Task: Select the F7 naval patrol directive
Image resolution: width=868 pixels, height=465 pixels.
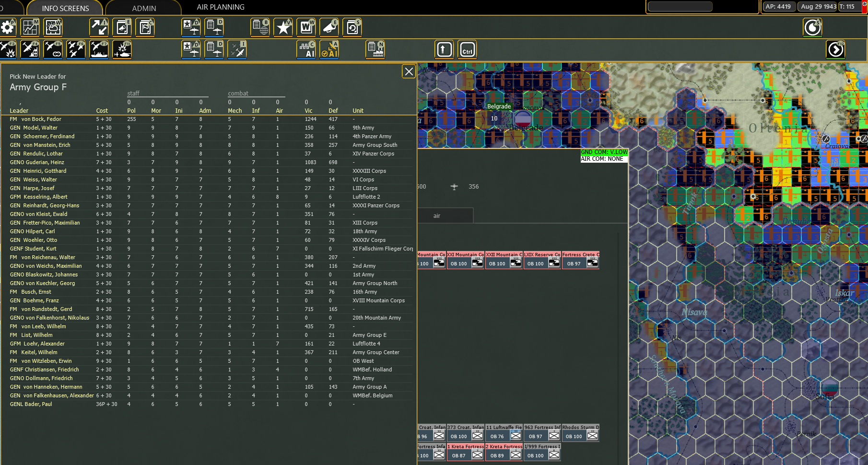Action: point(99,49)
